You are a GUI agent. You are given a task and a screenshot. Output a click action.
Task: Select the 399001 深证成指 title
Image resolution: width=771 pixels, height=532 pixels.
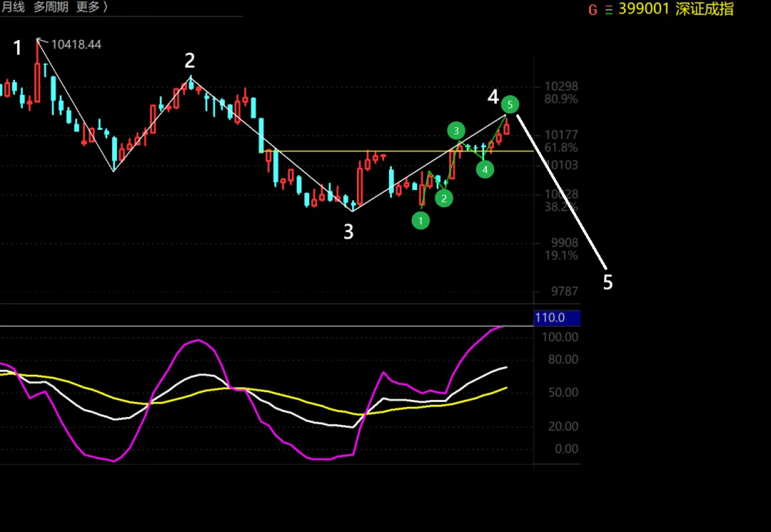[x=676, y=9]
